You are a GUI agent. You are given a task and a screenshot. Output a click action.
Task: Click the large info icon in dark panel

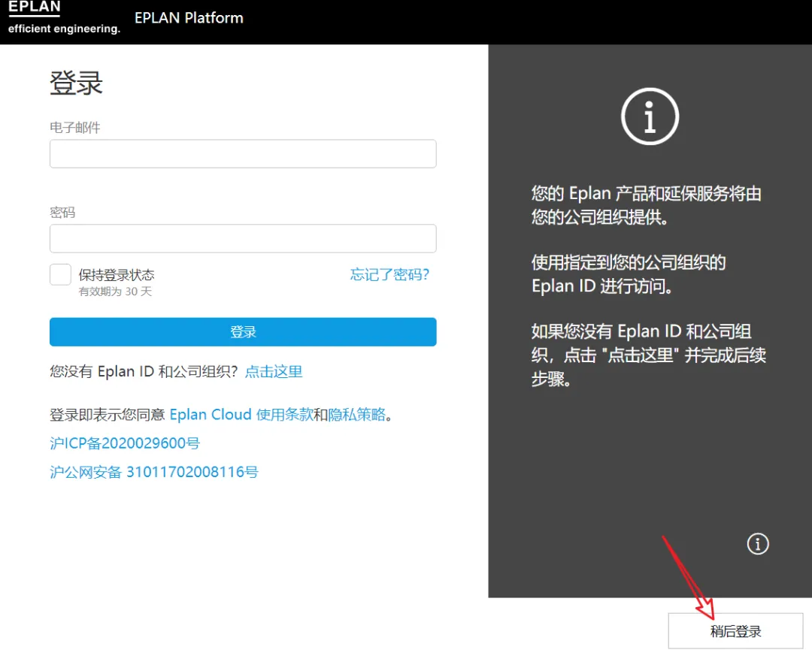click(650, 116)
